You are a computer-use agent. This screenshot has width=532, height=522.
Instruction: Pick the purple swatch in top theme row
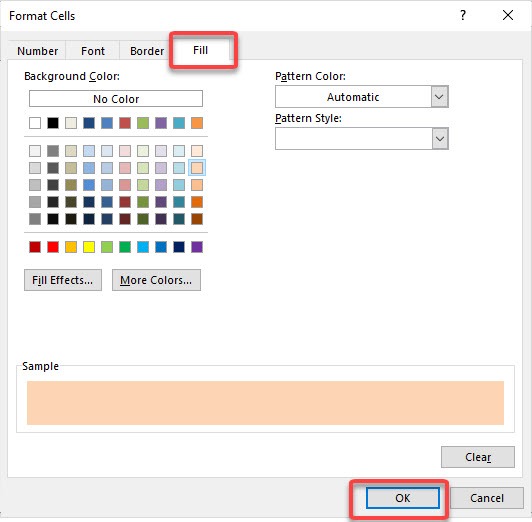click(x=161, y=123)
